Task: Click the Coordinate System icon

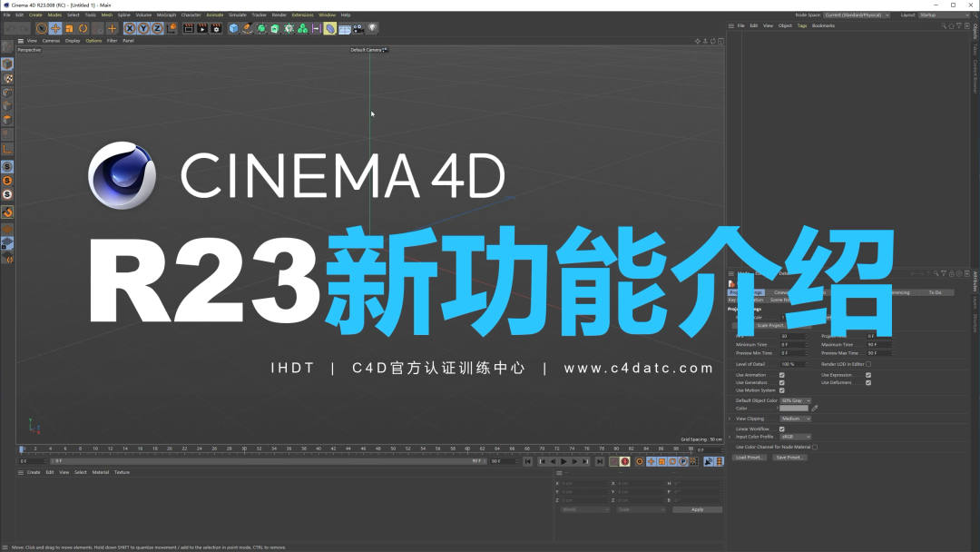Action: click(171, 28)
